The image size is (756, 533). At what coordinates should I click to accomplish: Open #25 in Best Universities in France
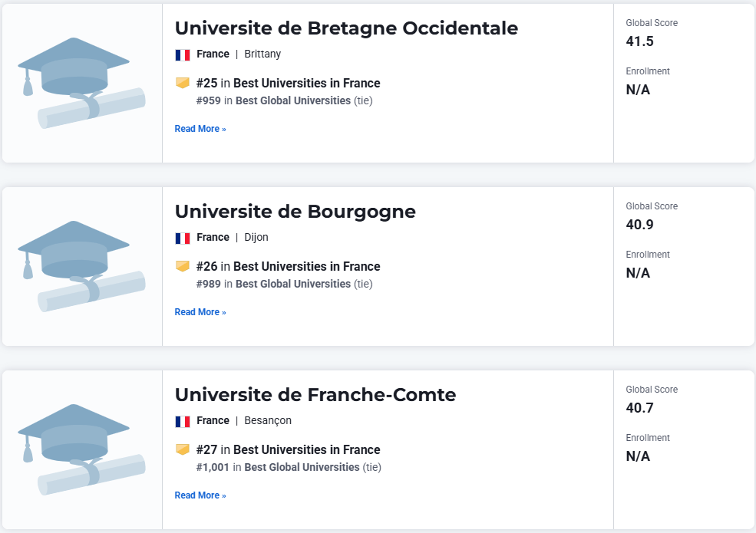pos(289,84)
